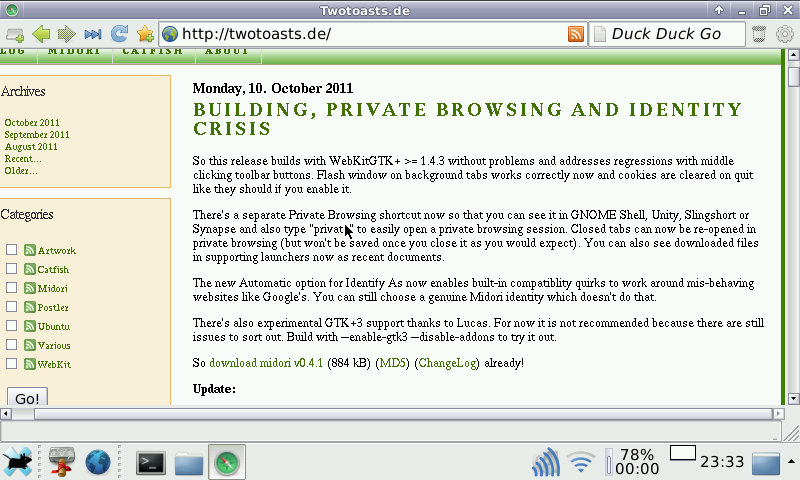The width and height of the screenshot is (800, 480).
Task: Click the orange RSS feed icon in address bar
Action: [x=576, y=34]
